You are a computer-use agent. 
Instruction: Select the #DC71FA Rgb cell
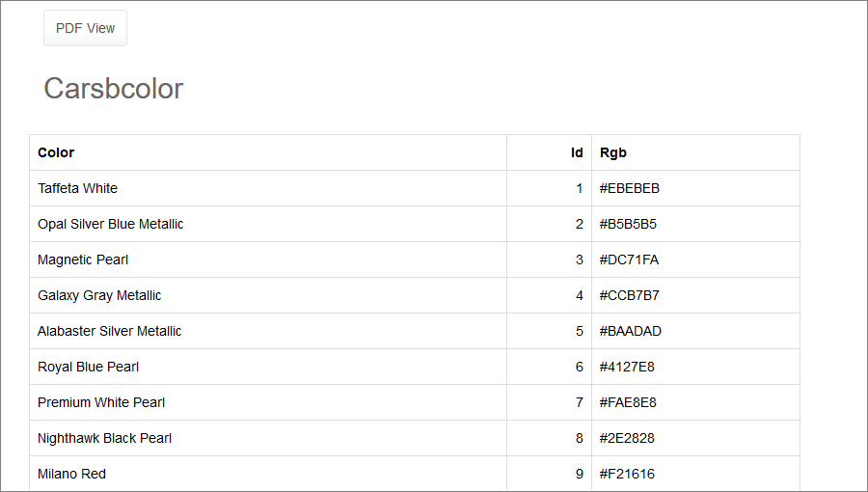[x=629, y=260]
